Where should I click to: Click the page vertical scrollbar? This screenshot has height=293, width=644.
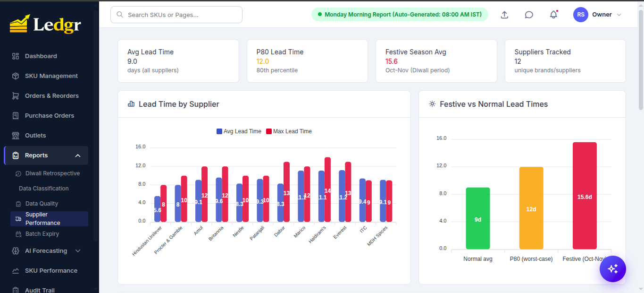coord(640,59)
